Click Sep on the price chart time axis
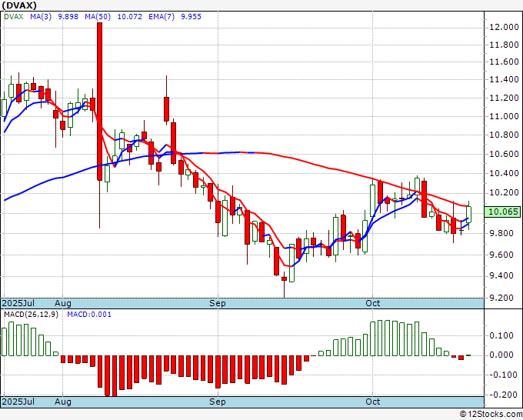523x420 pixels. 218,303
